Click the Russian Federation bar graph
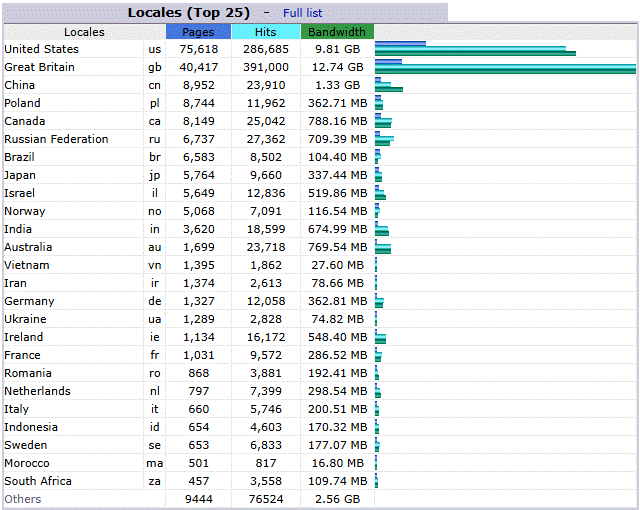The image size is (640, 510). (384, 139)
